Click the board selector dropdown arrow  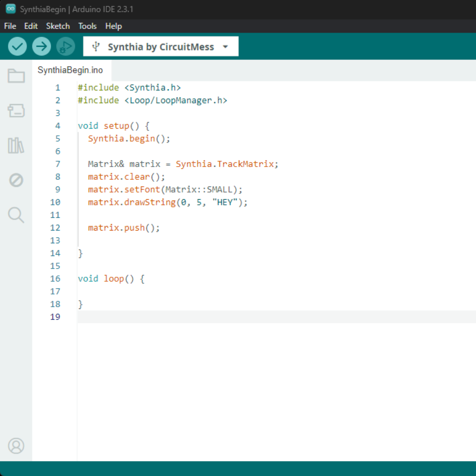click(225, 47)
